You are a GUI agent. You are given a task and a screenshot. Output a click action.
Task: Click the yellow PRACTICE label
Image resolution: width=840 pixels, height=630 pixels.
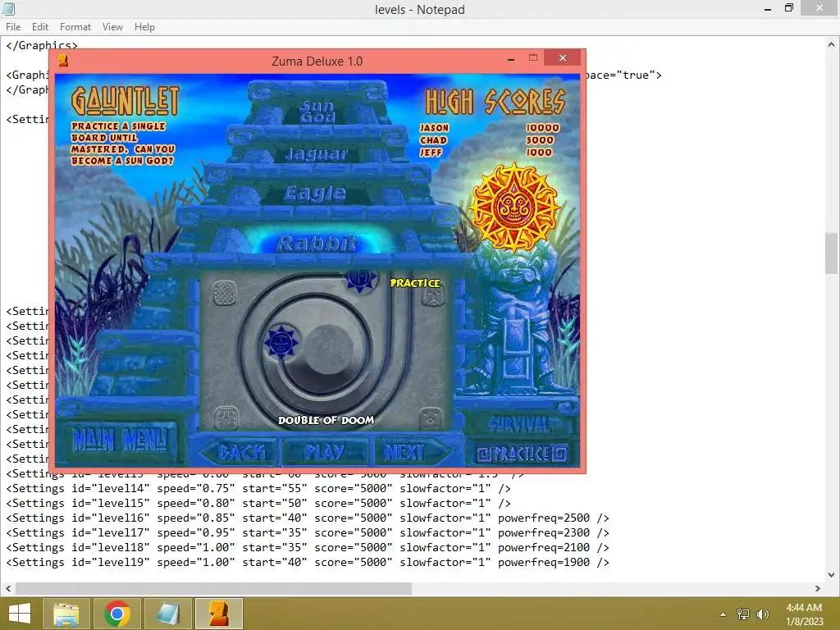(x=415, y=283)
